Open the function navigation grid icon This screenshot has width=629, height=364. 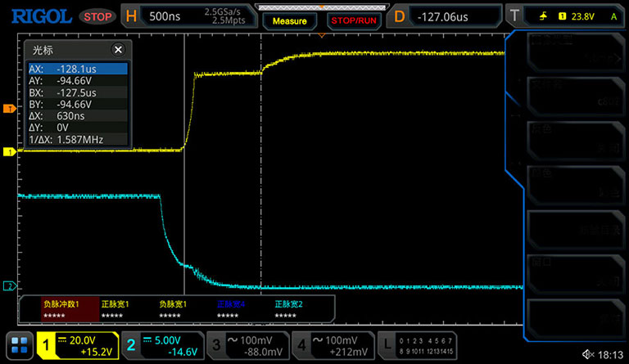coord(18,346)
